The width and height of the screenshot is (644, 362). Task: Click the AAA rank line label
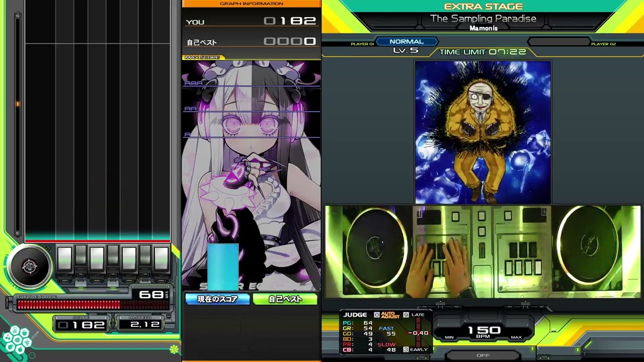pyautogui.click(x=193, y=83)
